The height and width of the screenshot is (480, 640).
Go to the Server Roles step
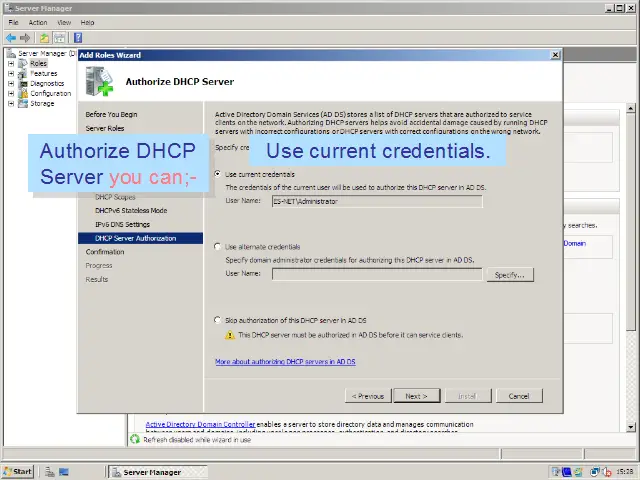point(105,128)
